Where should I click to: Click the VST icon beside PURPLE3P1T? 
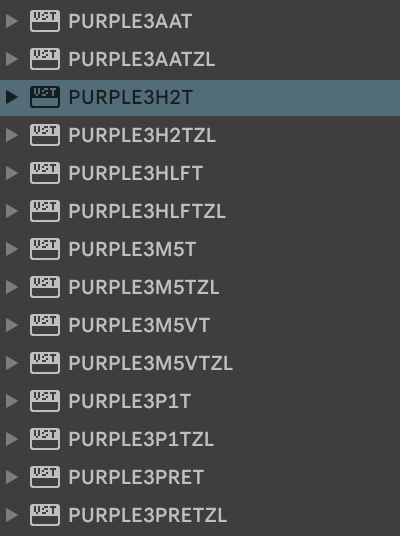click(x=45, y=401)
